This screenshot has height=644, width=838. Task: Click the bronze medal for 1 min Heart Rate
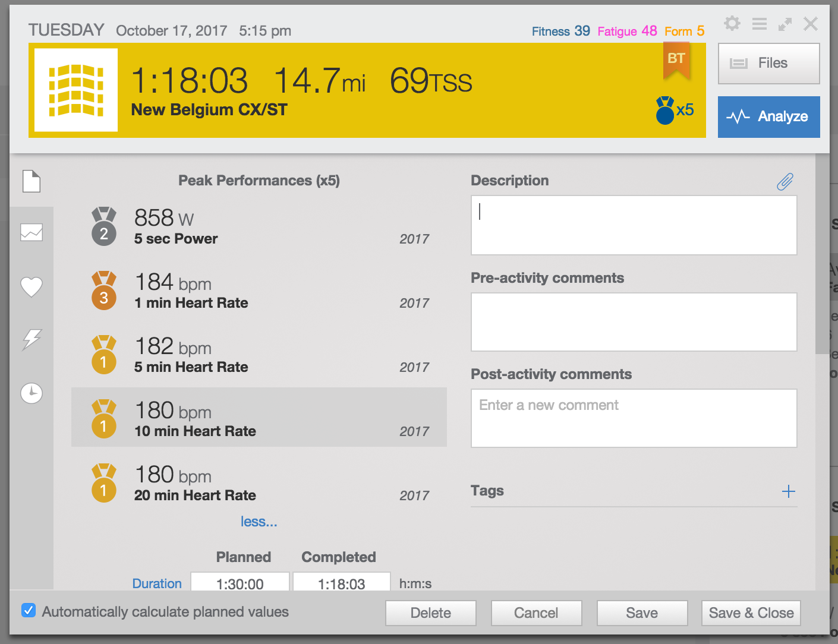click(104, 290)
